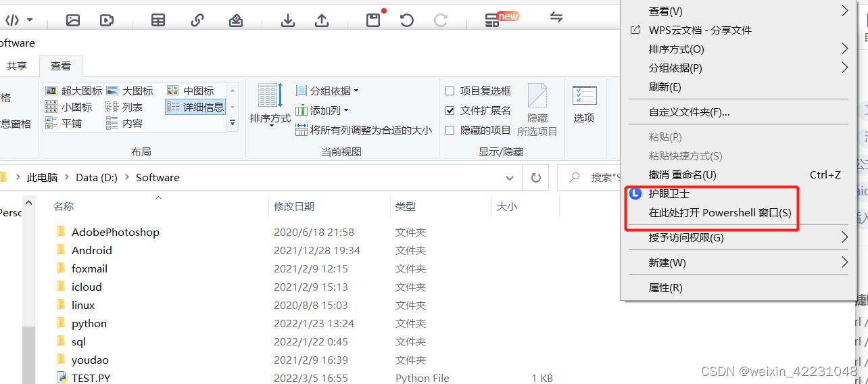Choose Large icons (大图标) layout
Screen dimensions: 868x384
pos(129,91)
